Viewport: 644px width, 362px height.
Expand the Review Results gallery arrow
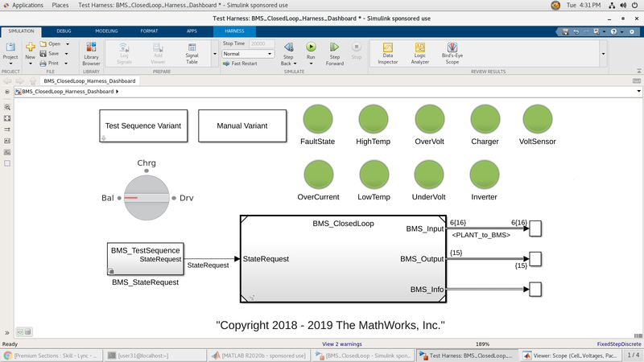tap(603, 54)
